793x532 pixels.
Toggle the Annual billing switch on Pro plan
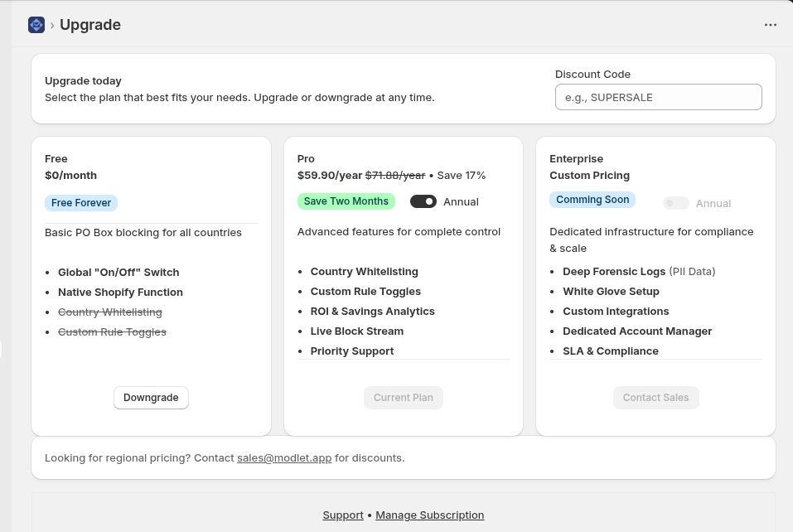(423, 201)
